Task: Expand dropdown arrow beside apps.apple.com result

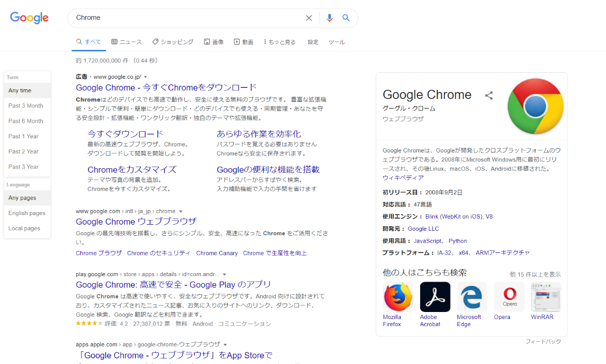Action: click(226, 344)
